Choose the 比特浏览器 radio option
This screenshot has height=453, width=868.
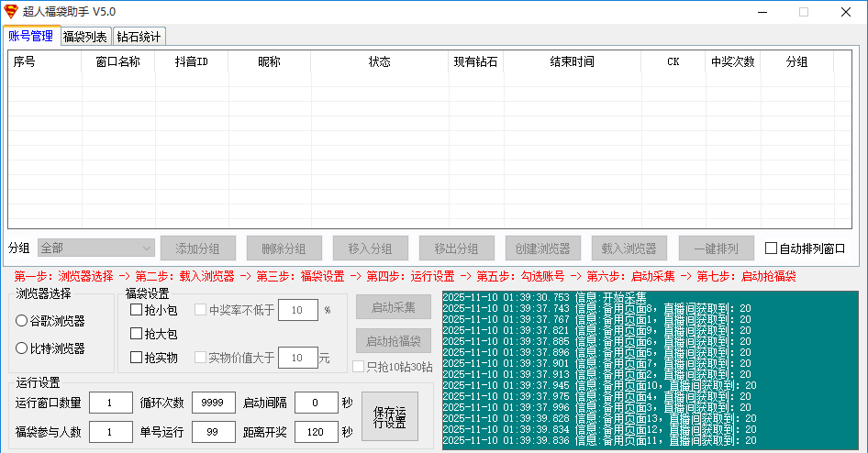tap(22, 348)
